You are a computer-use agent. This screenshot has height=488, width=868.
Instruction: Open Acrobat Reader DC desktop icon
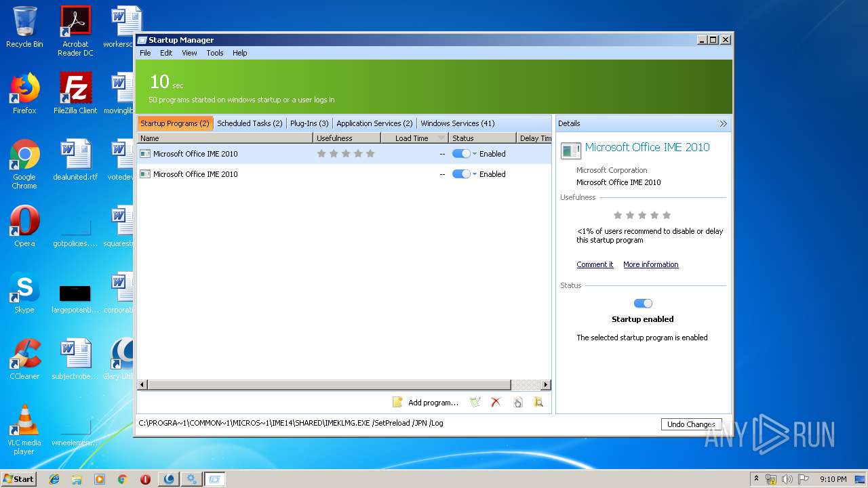75,30
